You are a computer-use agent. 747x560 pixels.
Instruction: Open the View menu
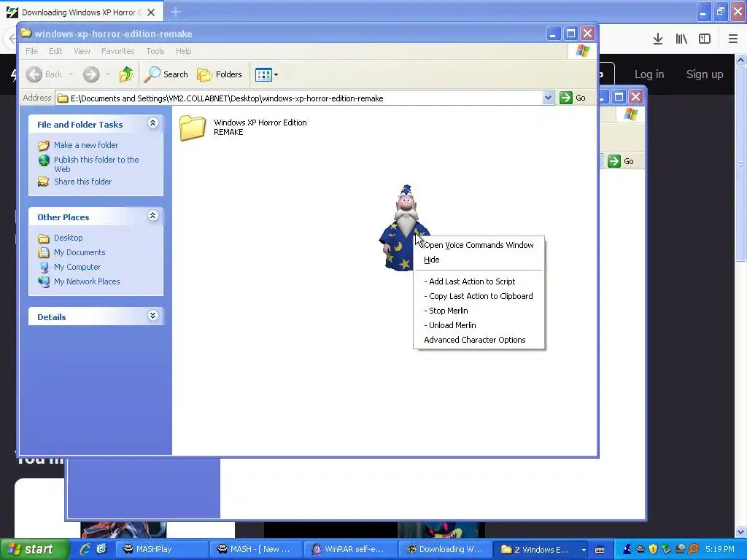[82, 51]
